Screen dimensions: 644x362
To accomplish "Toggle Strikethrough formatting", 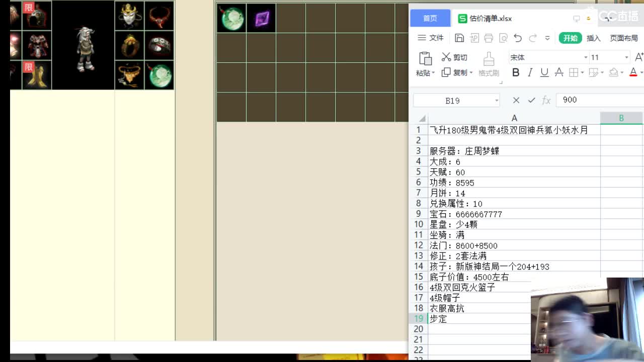I will (558, 73).
